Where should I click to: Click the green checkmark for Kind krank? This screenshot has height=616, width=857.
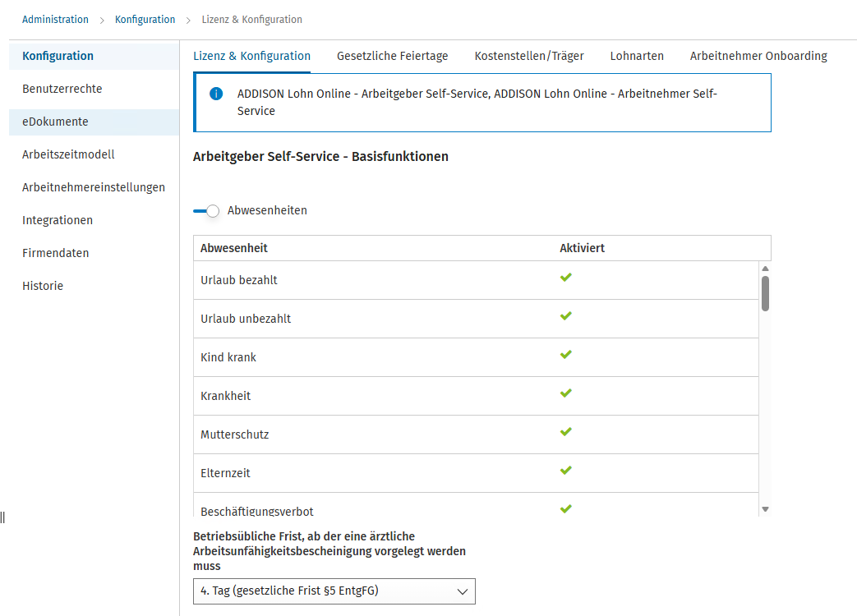pyautogui.click(x=565, y=355)
